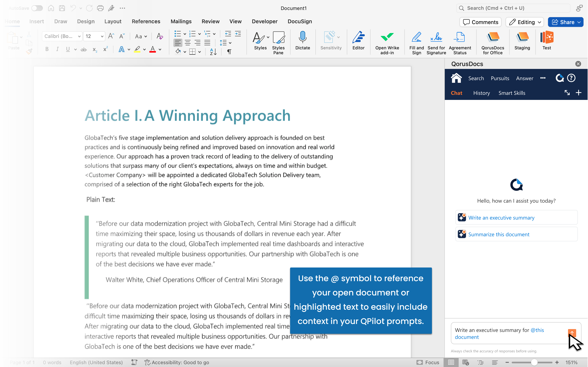
Task: Open the Smart Skills tab
Action: coord(512,93)
